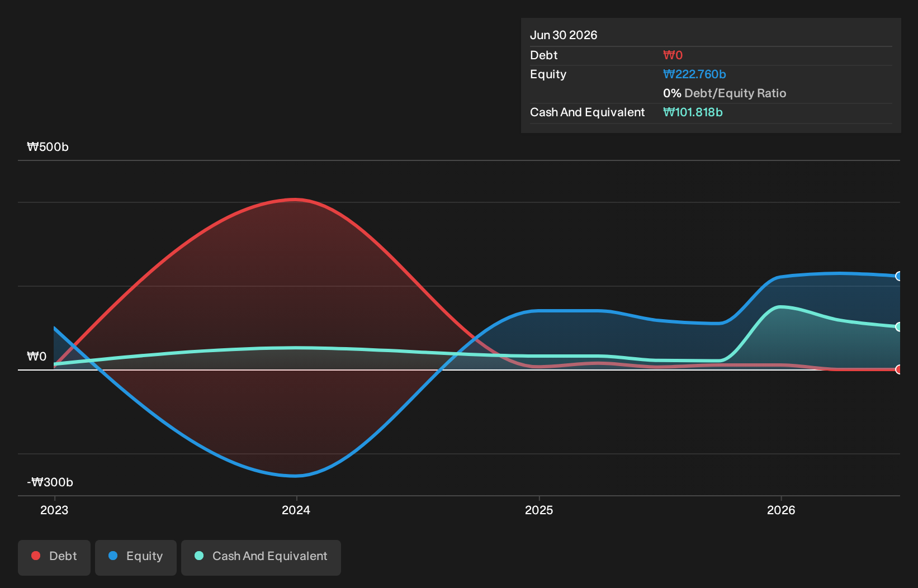Screen dimensions: 918x588
Task: Click the Equity value ₩222.760b
Action: click(x=694, y=74)
